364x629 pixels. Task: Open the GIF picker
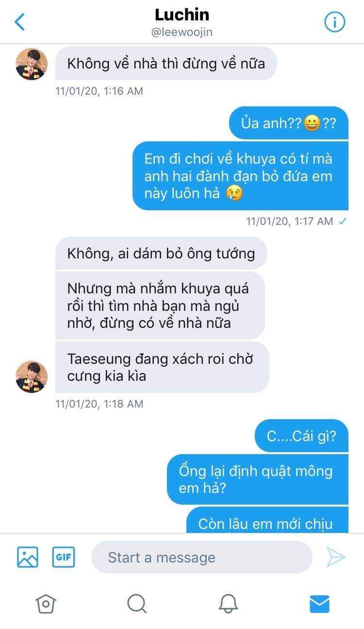click(64, 557)
